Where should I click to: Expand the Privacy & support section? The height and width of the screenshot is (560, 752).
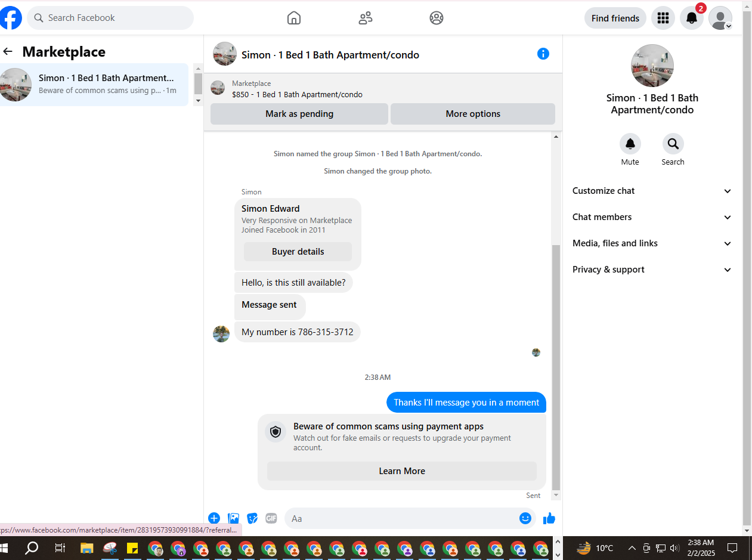point(652,270)
